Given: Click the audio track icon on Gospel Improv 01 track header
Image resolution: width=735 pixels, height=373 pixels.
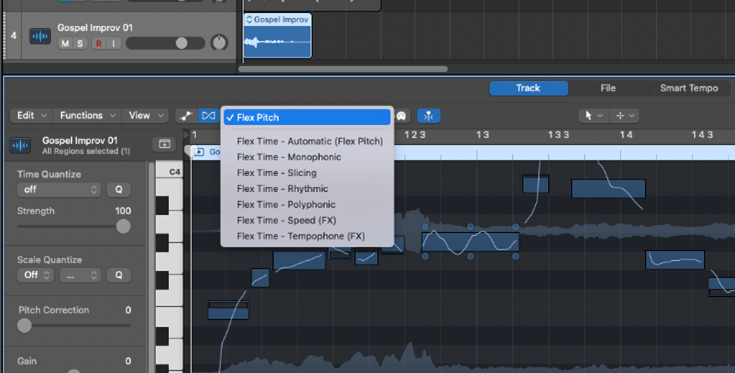Looking at the screenshot, I should coord(40,37).
